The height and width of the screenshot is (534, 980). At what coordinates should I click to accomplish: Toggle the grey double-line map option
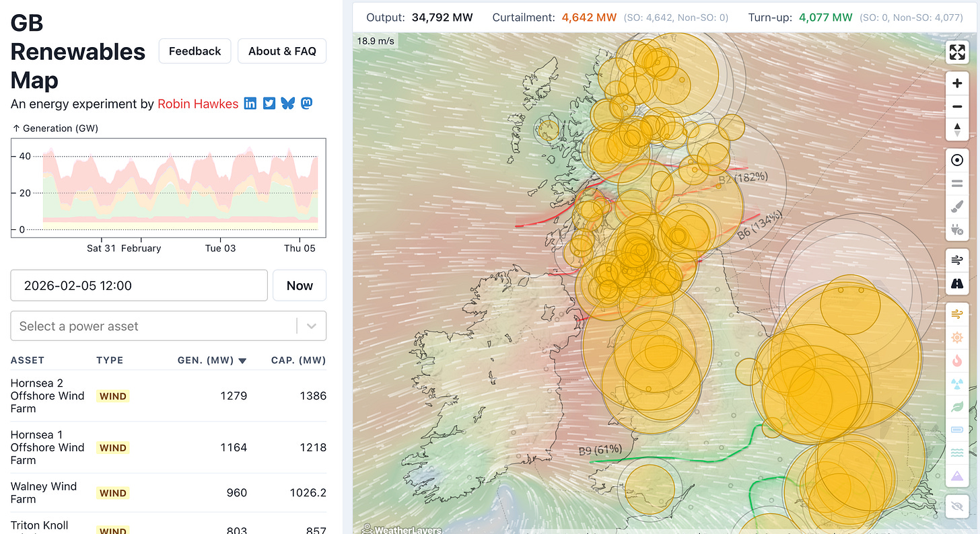[x=957, y=183]
